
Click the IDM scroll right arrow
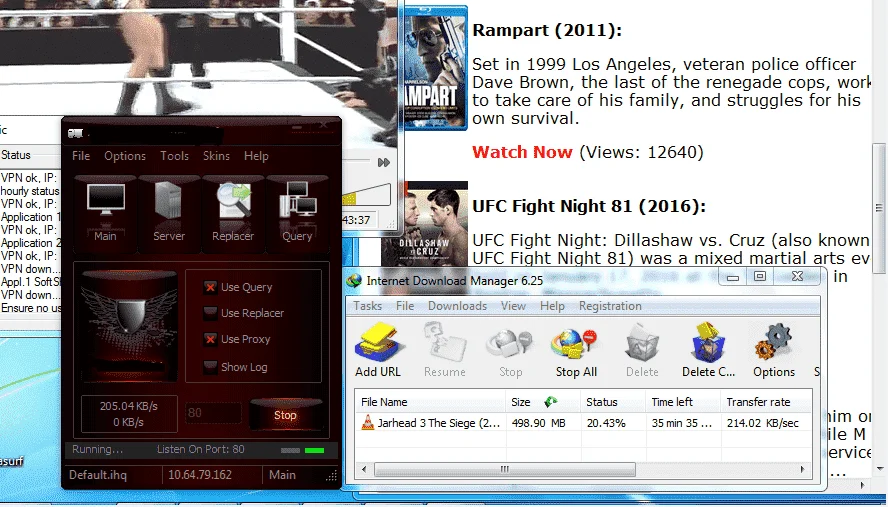tap(802, 469)
